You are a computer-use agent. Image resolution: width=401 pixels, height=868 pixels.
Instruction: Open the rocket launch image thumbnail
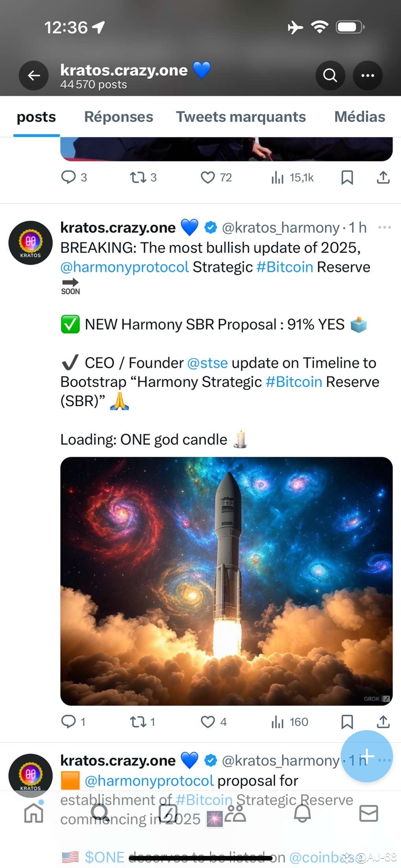point(226,581)
